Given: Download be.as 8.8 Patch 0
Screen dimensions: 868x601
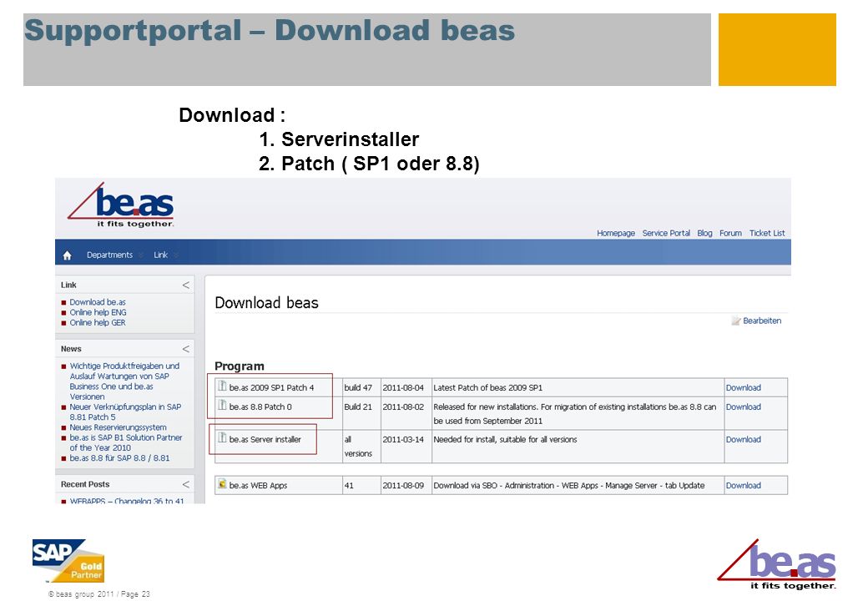Looking at the screenshot, I should (743, 407).
